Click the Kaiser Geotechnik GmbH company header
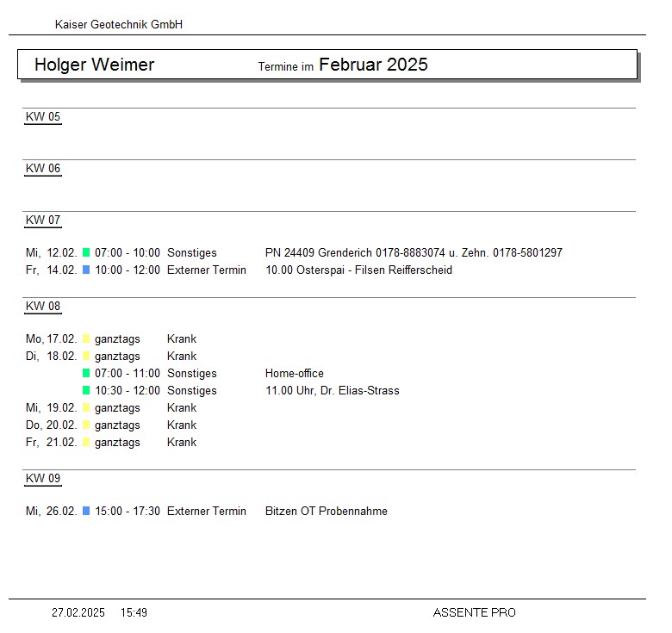 point(118,25)
